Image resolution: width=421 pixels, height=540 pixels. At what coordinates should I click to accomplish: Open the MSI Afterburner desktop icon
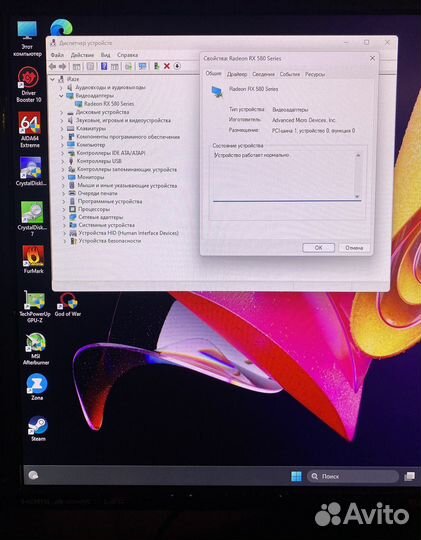[36, 349]
